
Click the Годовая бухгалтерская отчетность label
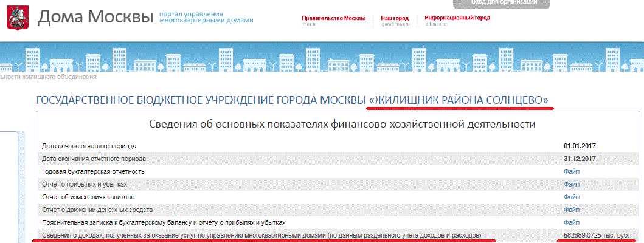click(x=93, y=171)
